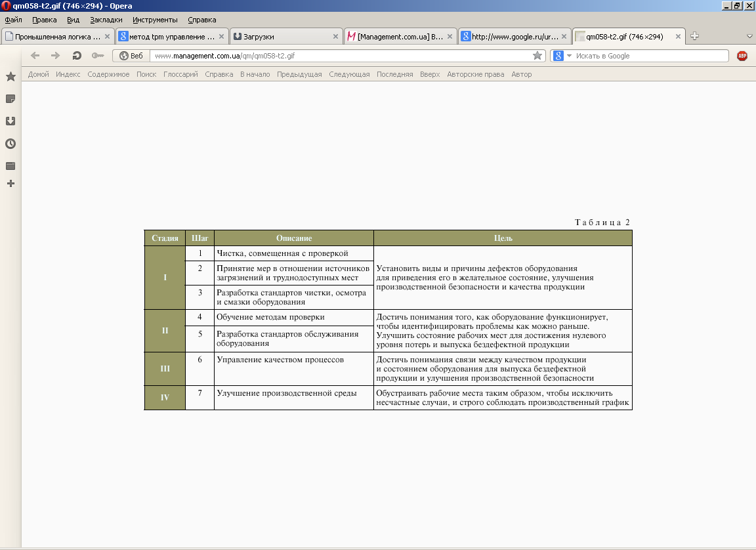Click Авторские права navigation link
756x550 pixels.
click(x=475, y=74)
